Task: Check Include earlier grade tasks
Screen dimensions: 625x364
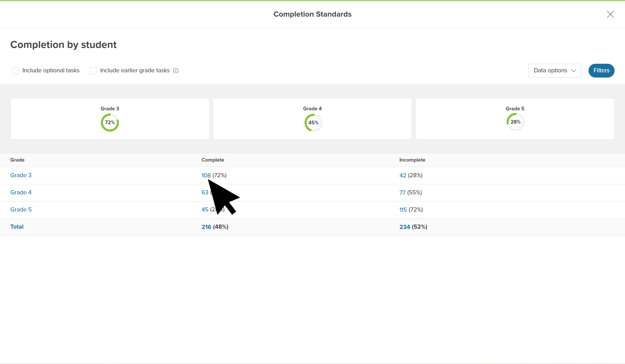Action: [93, 71]
